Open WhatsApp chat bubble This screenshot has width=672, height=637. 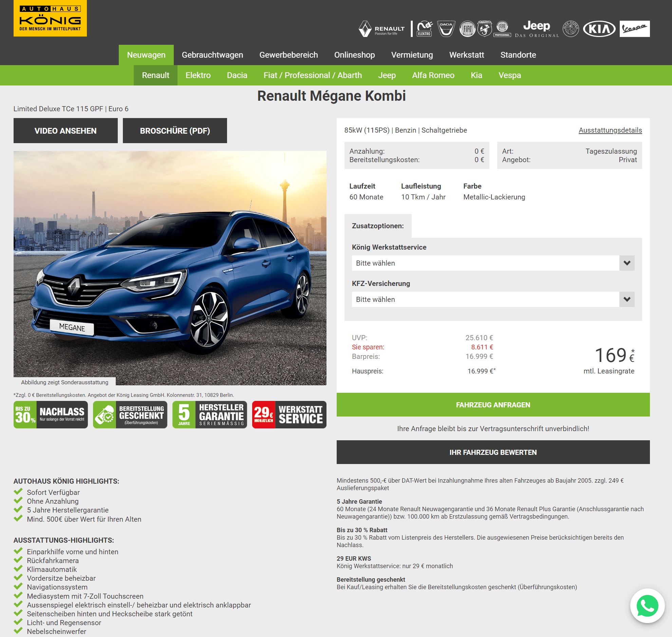pyautogui.click(x=647, y=605)
